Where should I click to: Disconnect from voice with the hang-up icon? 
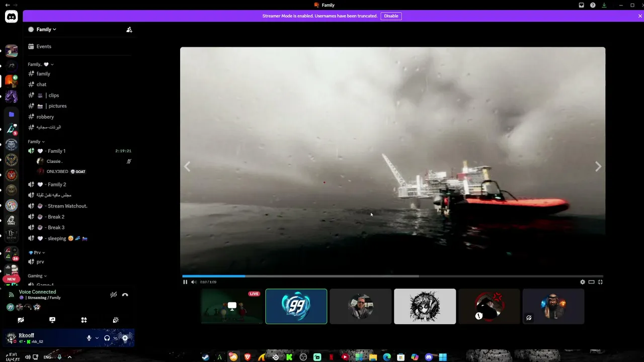pos(125,295)
